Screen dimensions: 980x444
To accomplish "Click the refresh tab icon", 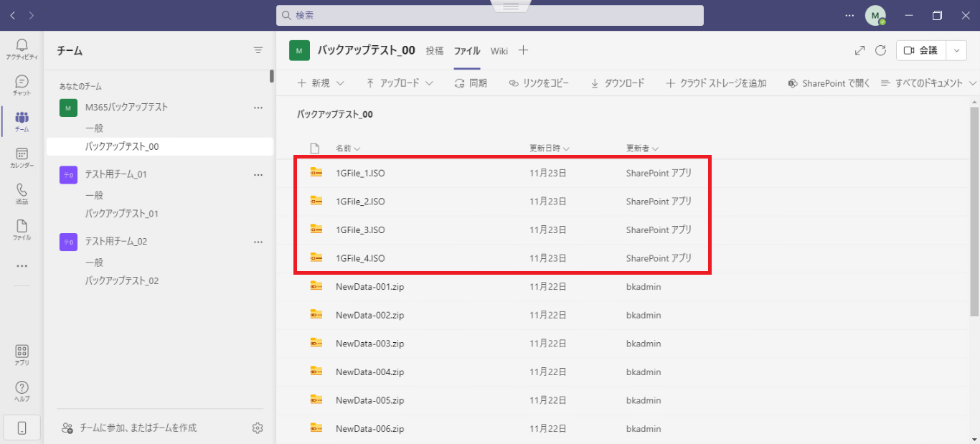I will click(880, 50).
